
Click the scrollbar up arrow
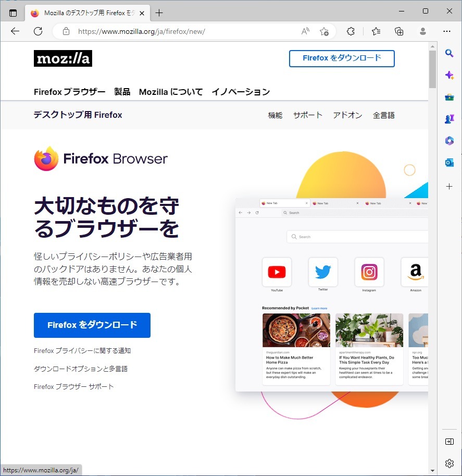pyautogui.click(x=433, y=46)
